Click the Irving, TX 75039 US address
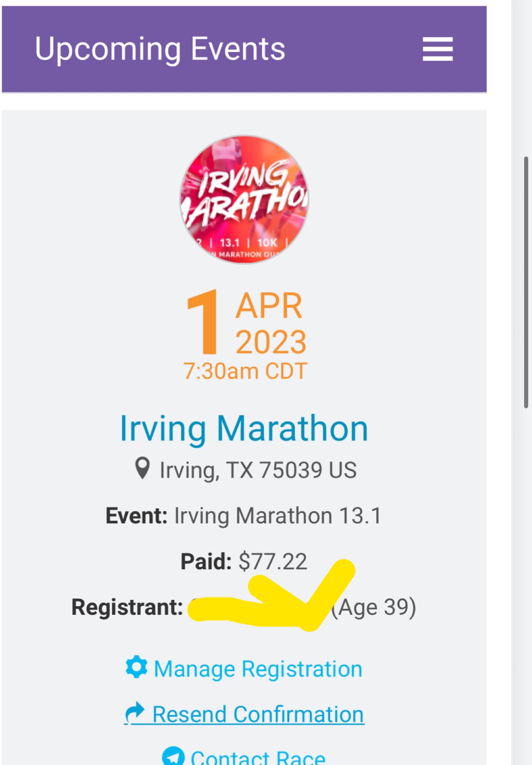This screenshot has width=532, height=765. (258, 470)
